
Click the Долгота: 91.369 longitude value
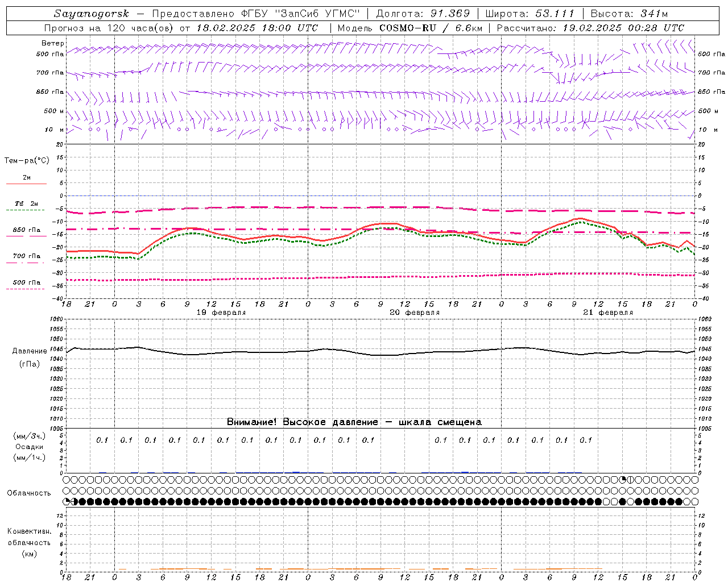pyautogui.click(x=423, y=14)
